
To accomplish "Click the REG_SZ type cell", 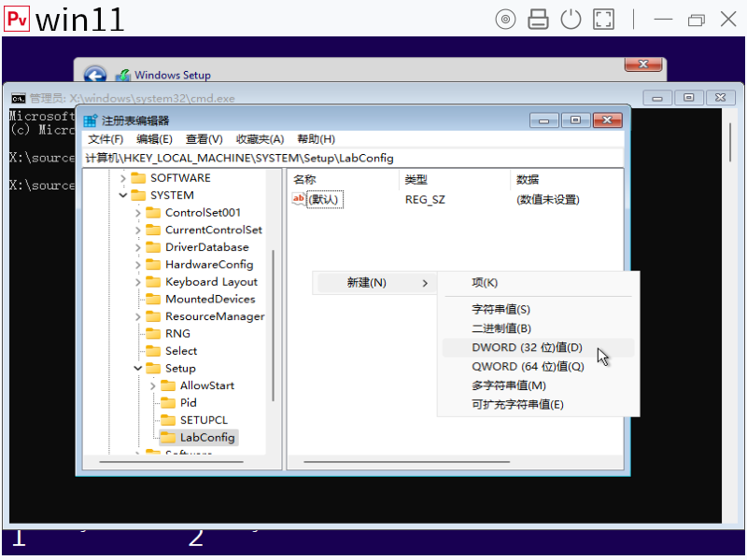I will click(425, 200).
